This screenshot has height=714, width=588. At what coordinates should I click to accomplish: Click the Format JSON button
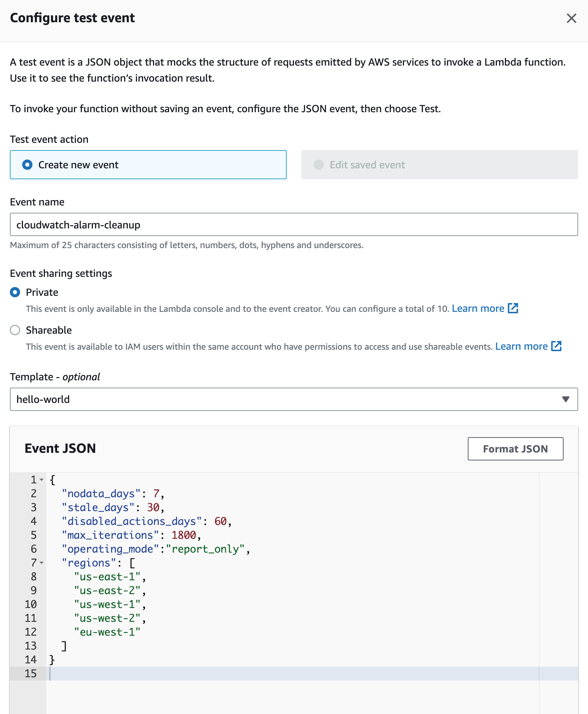pyautogui.click(x=515, y=448)
